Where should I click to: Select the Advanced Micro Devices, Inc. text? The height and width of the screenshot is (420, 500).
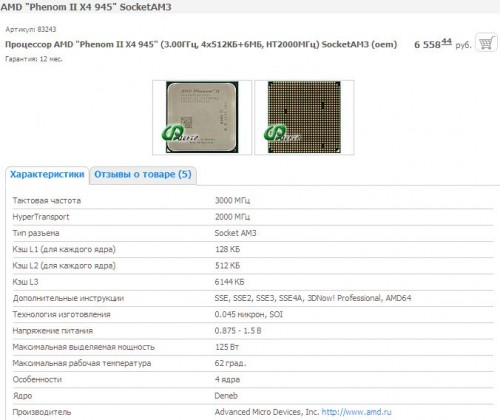tap(267, 412)
